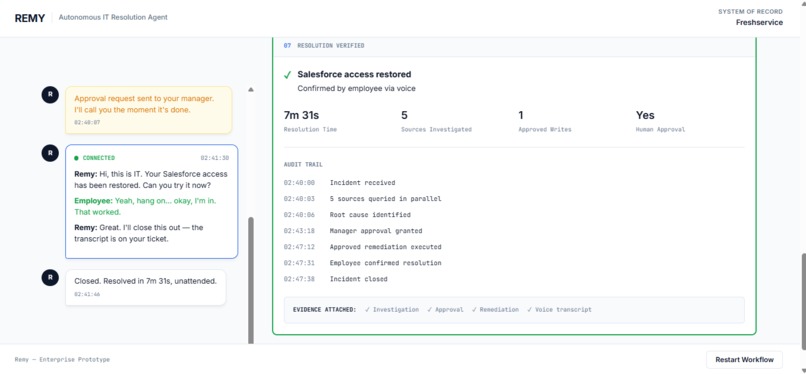Click the '7m 31s' Resolution Time value
This screenshot has height=374, width=806.
[301, 115]
